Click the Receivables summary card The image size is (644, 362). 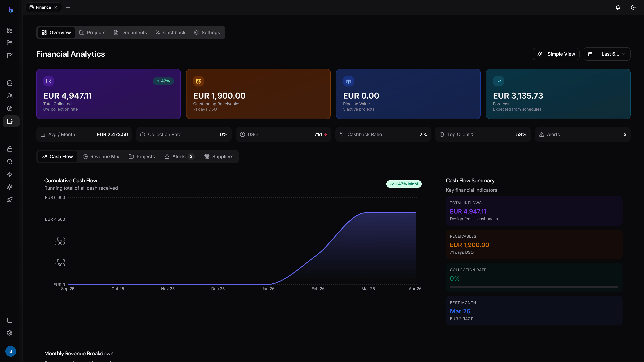click(534, 244)
